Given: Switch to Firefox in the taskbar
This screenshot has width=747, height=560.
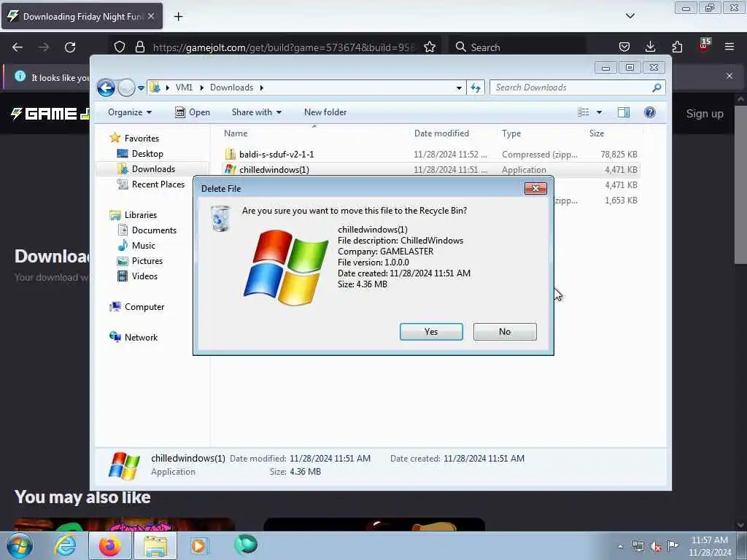Looking at the screenshot, I should point(109,545).
